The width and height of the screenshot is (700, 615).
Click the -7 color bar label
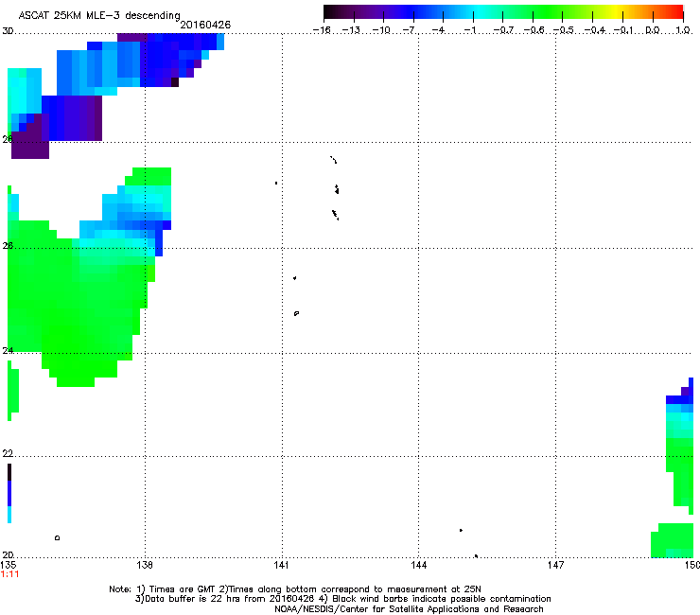coord(409,30)
